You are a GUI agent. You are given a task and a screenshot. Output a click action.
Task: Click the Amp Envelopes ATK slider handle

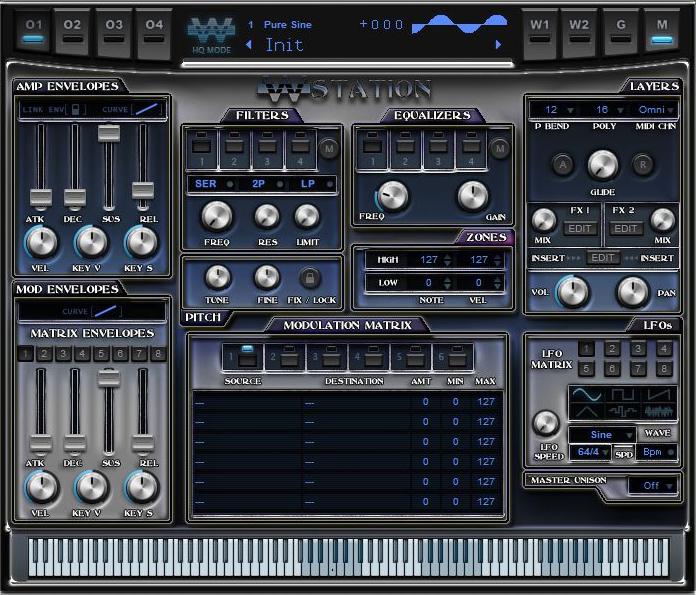coord(41,197)
